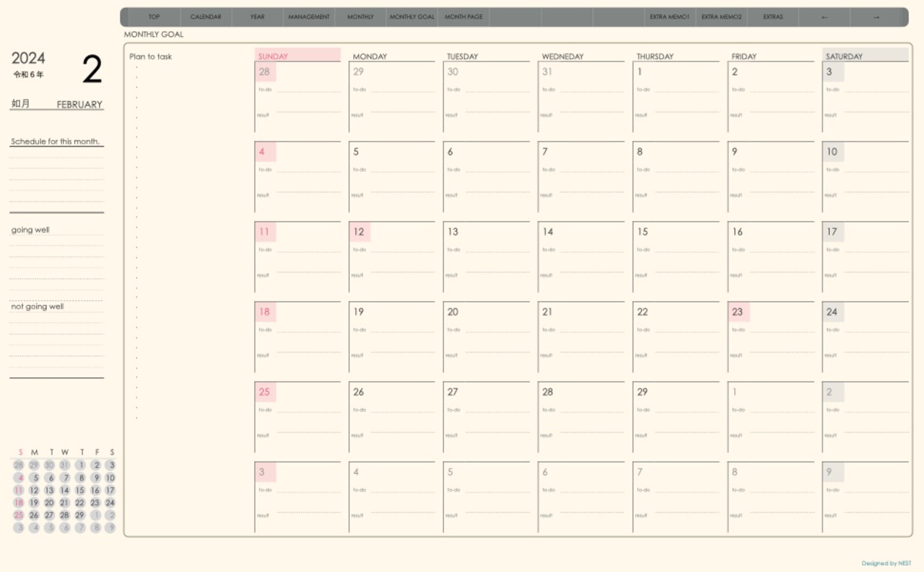Open the EXTRA MEMO1 tab
The image size is (924, 572).
click(x=669, y=17)
